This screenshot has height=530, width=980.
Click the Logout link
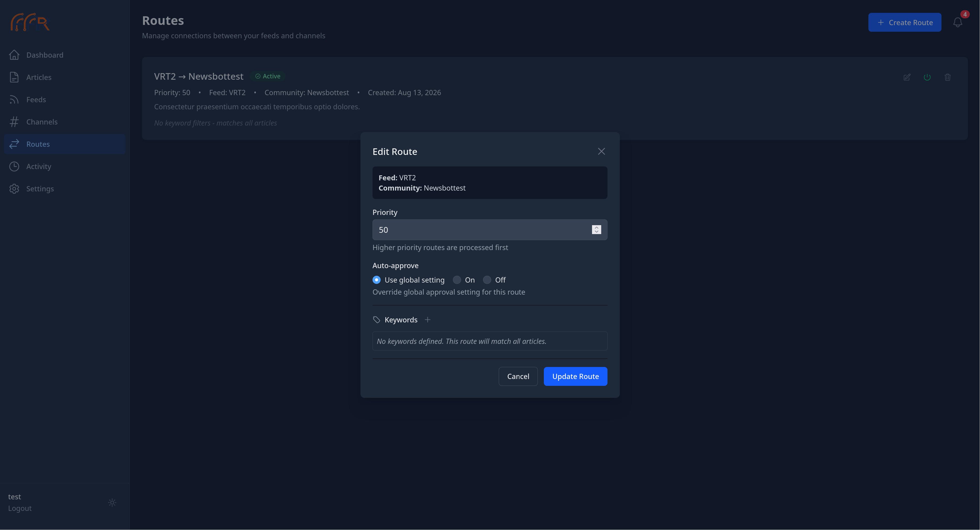[x=20, y=508]
